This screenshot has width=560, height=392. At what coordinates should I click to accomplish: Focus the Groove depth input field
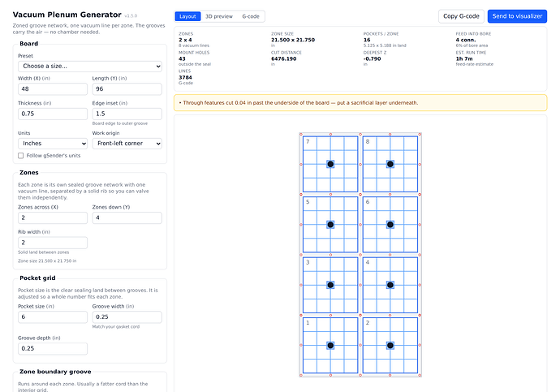53,348
